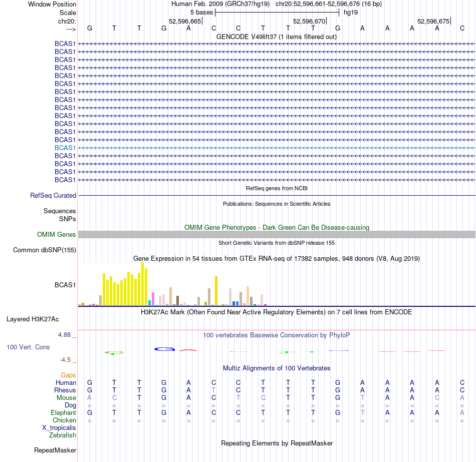476x462 pixels.
Task: Open the RefSeq genes from NCBI title
Action: point(277,188)
